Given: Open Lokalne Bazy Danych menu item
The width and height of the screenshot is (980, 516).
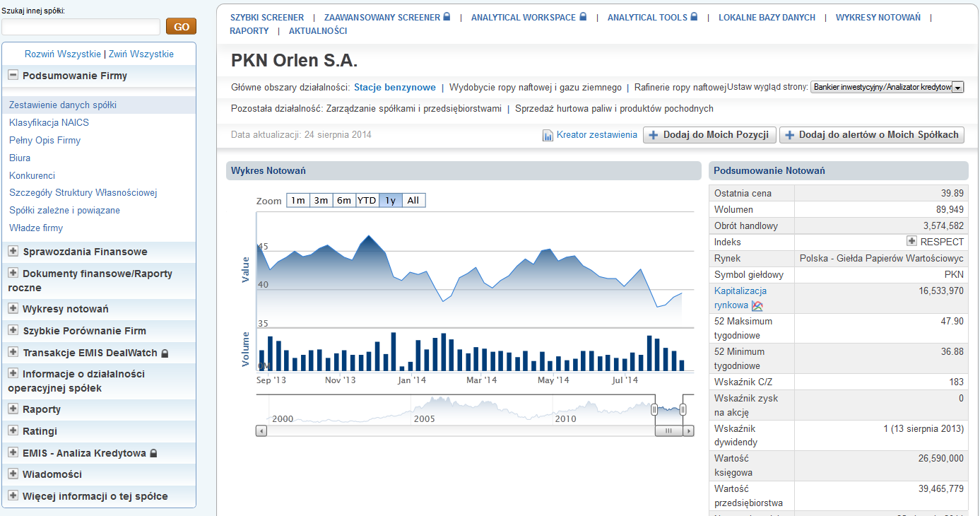Looking at the screenshot, I should (767, 18).
